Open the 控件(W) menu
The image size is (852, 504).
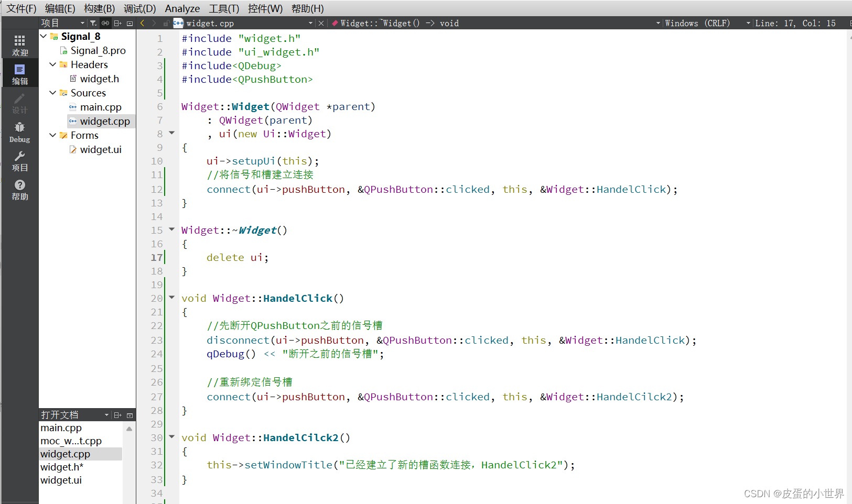click(265, 8)
